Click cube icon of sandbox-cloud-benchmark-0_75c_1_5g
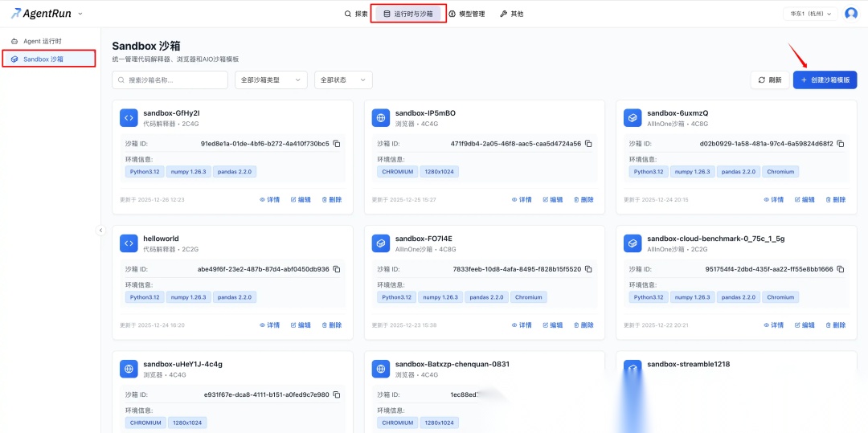The width and height of the screenshot is (868, 433). [633, 243]
